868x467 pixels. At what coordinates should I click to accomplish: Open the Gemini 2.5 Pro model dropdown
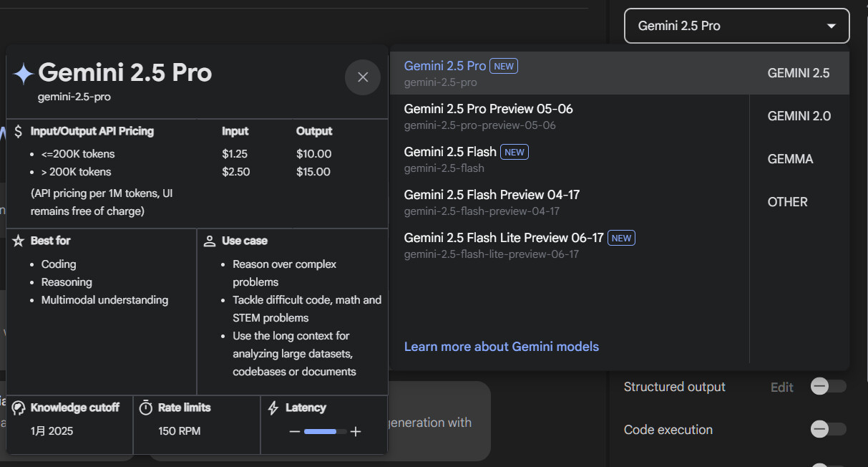737,26
